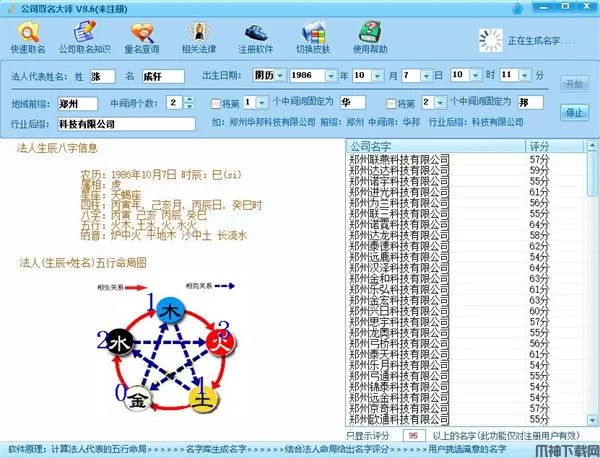Click the skin shirt icon in title bar

coord(517,8)
